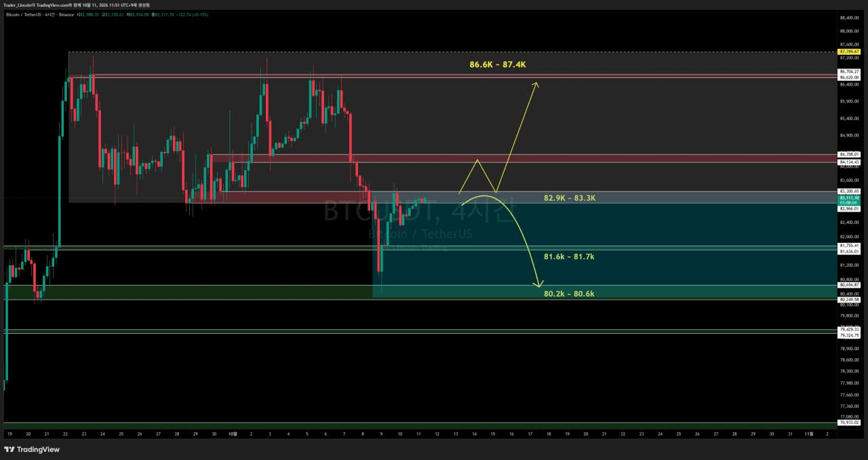Screen dimensions: 868x460
Task: Select the 84,358.01 price label
Action: [x=849, y=154]
